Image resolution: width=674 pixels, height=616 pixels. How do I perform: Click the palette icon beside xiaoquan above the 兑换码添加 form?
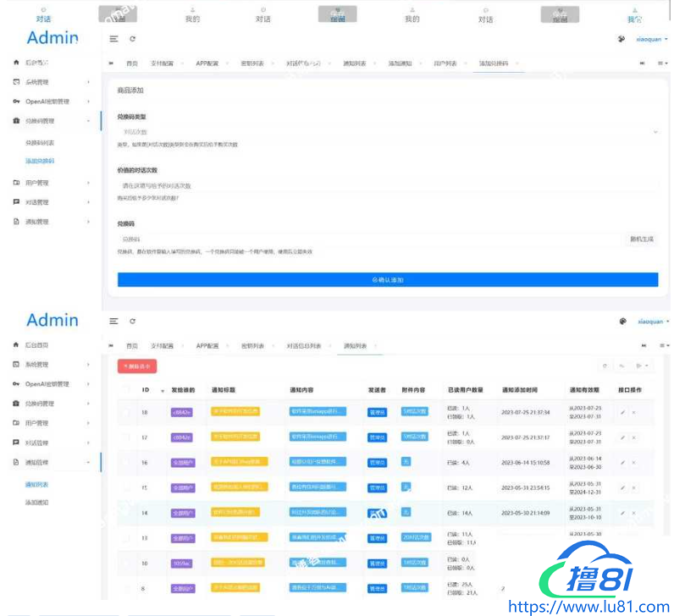623,39
